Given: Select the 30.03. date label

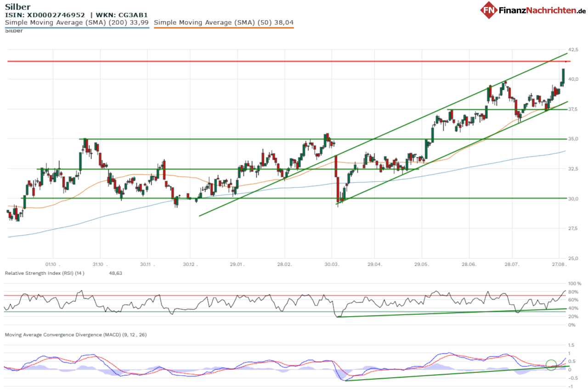Looking at the screenshot, I should (332, 264).
